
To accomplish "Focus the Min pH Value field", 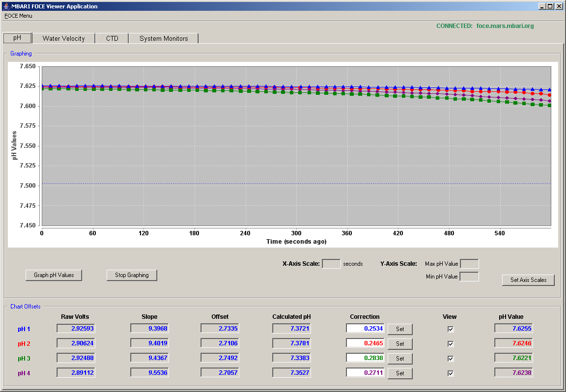I will [x=469, y=277].
